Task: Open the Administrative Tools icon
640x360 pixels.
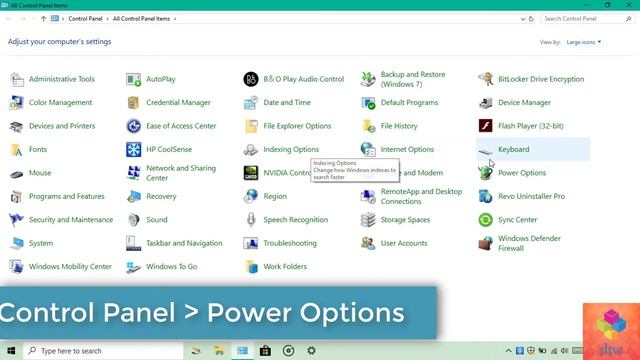Action: (x=17, y=79)
